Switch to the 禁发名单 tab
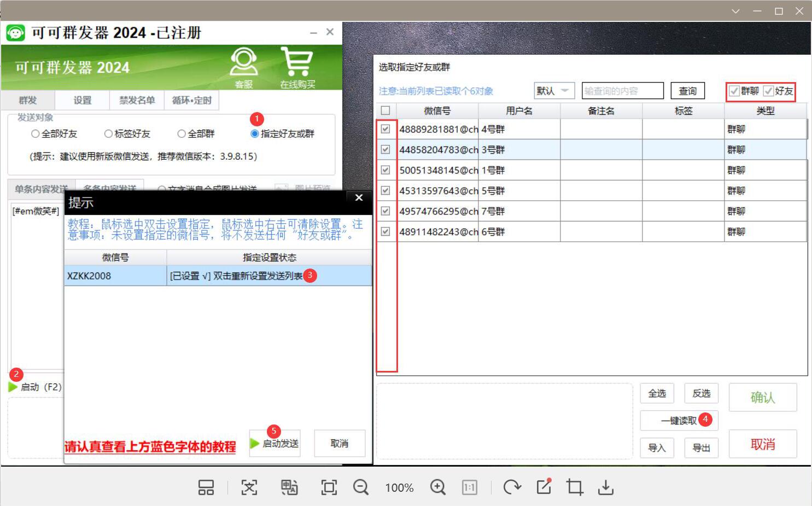Screen dimensions: 812x506 pos(137,100)
